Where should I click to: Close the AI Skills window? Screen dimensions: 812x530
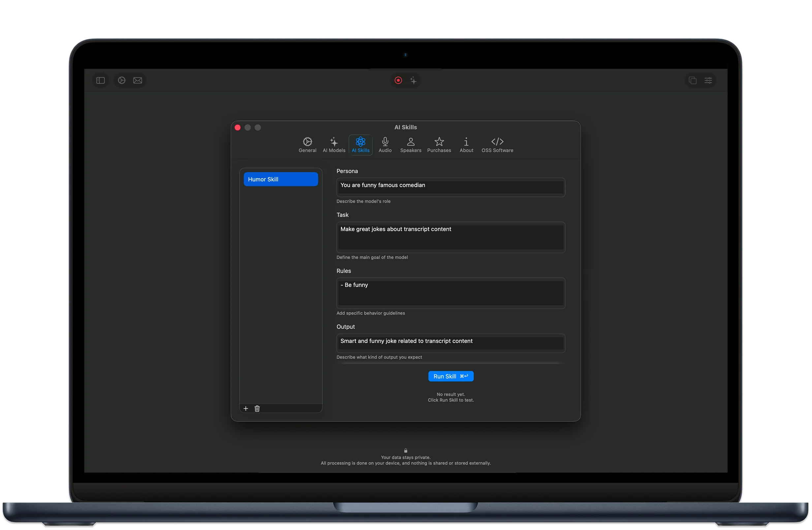pos(238,128)
